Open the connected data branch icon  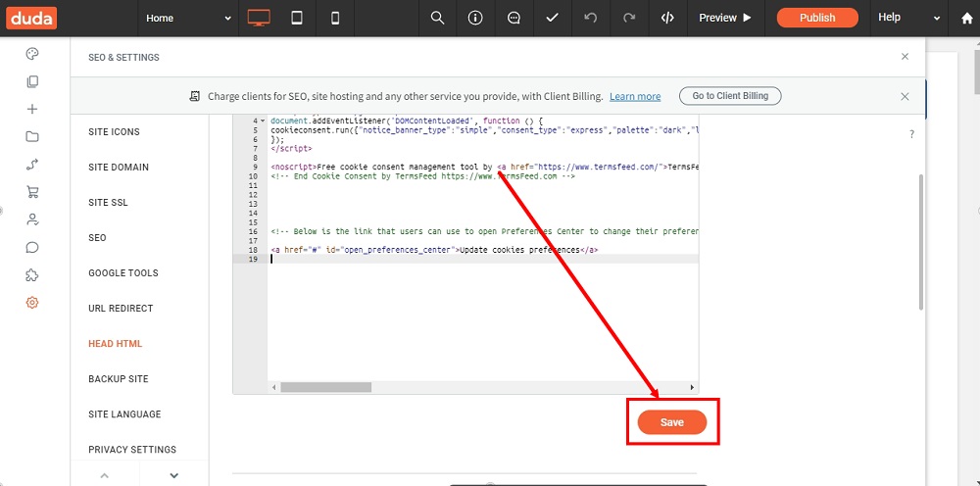click(32, 165)
